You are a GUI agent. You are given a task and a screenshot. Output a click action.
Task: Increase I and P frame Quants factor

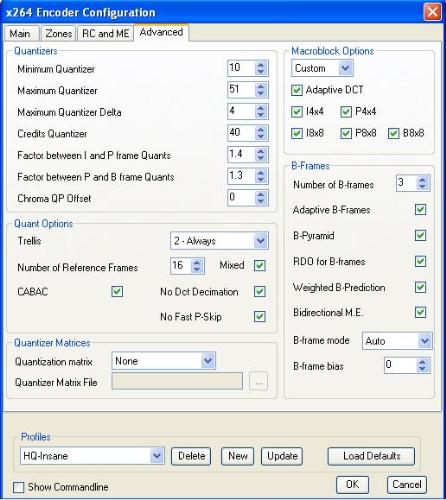(261, 151)
